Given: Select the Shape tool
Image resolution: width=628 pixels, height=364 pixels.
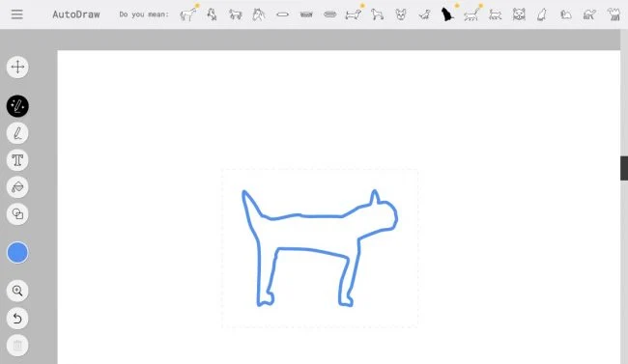Looking at the screenshot, I should (x=17, y=213).
